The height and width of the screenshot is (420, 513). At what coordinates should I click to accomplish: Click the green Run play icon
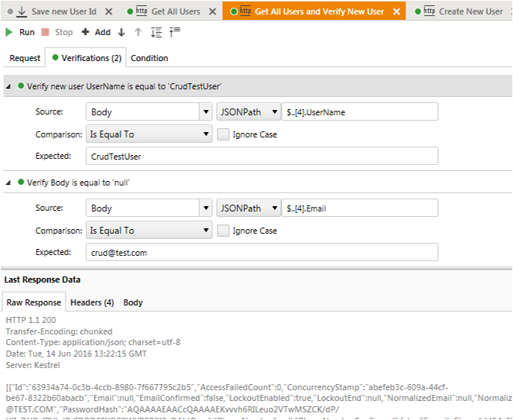pos(9,32)
